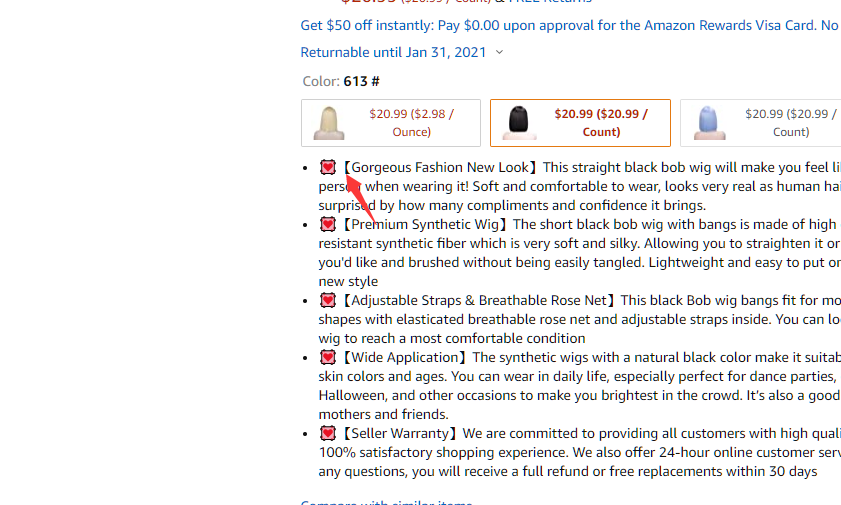Click the heart icon beside Premium Synthetic Wig
841x505 pixels.
coord(328,225)
